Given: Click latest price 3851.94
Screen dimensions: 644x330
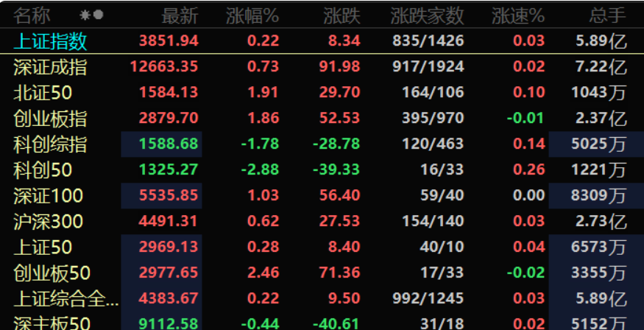Looking at the screenshot, I should [x=169, y=41].
